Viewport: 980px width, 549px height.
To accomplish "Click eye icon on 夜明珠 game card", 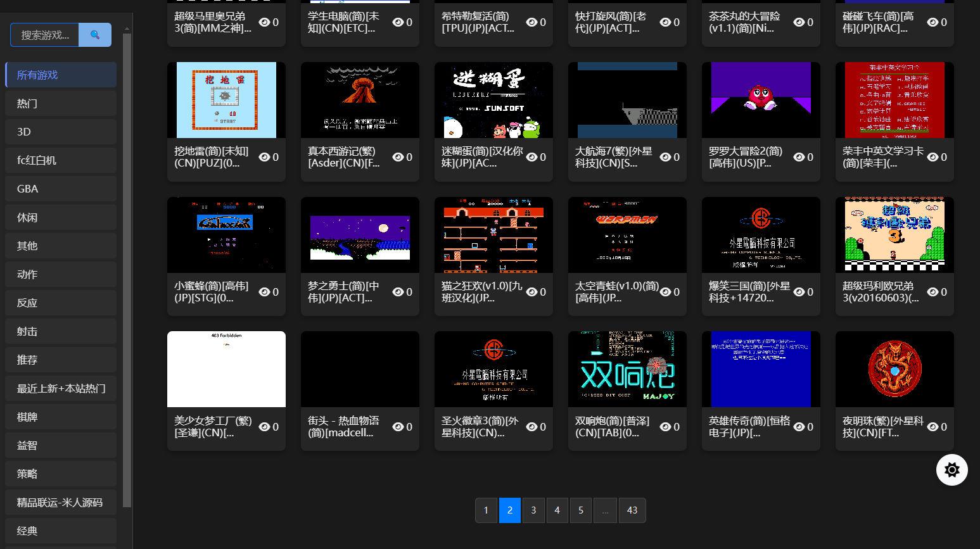I will click(x=932, y=427).
